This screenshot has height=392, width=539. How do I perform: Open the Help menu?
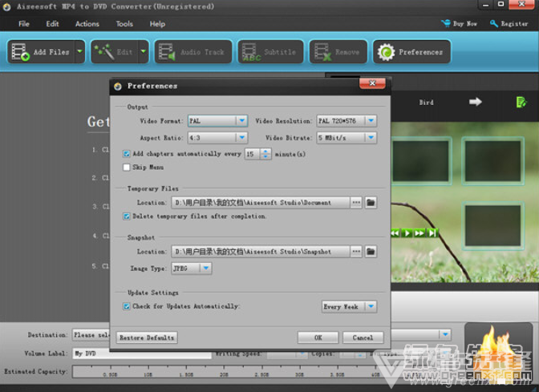click(x=157, y=24)
